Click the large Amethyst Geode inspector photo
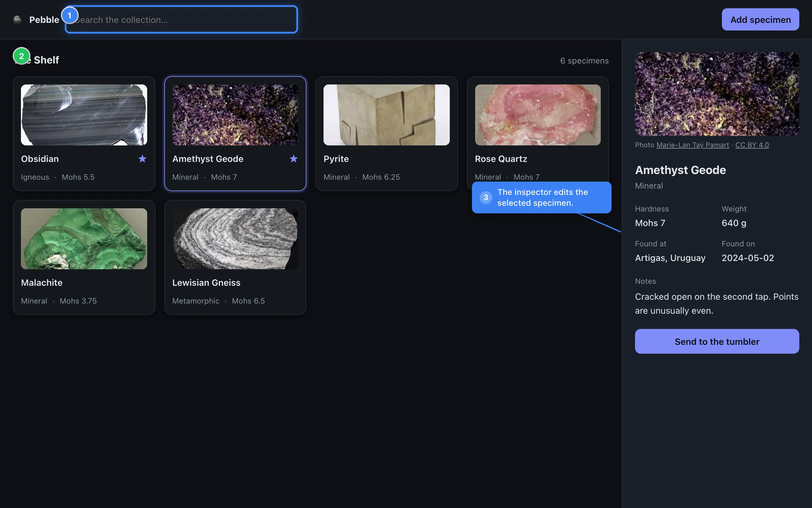Image resolution: width=812 pixels, height=508 pixels. 717,94
